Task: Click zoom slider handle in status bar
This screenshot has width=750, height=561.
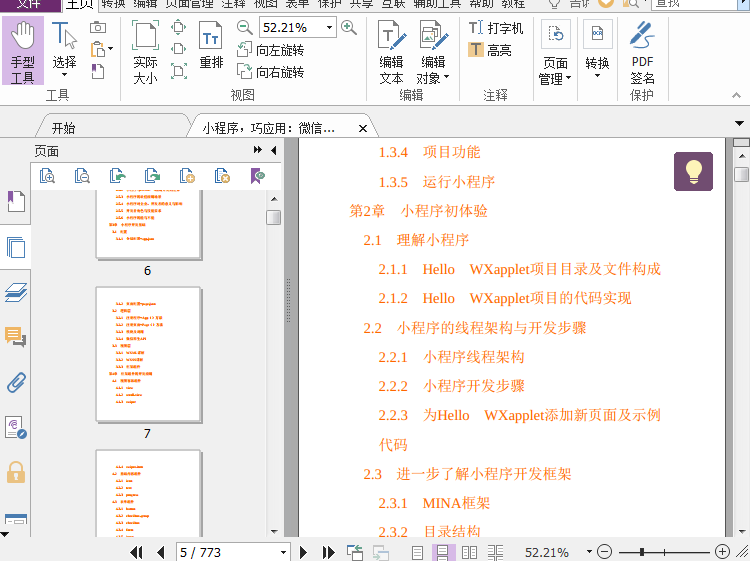Action: [642, 552]
